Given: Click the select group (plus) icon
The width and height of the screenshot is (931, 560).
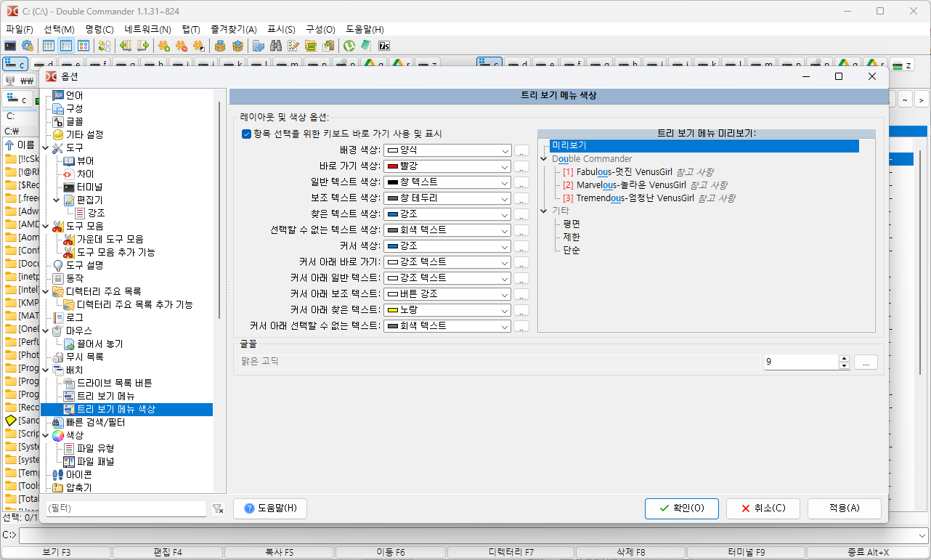Looking at the screenshot, I should click(x=164, y=46).
